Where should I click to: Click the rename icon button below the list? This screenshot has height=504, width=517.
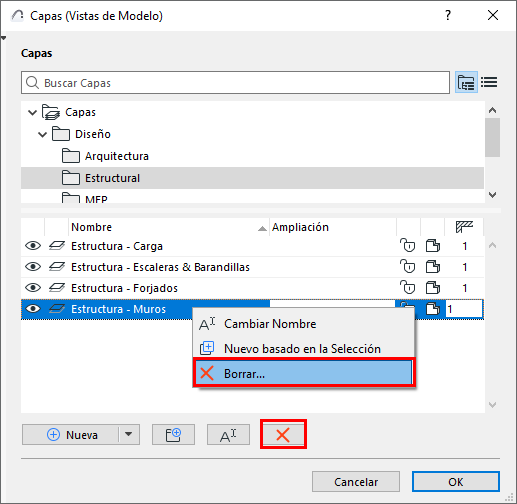click(x=228, y=435)
